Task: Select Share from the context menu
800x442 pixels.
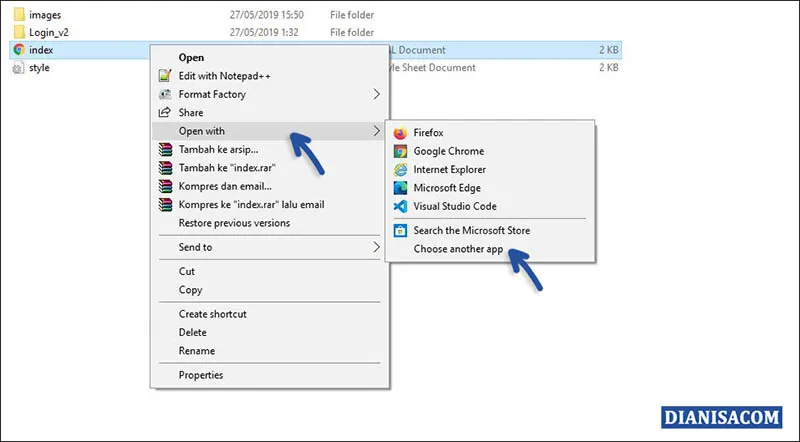Action: [x=270, y=113]
